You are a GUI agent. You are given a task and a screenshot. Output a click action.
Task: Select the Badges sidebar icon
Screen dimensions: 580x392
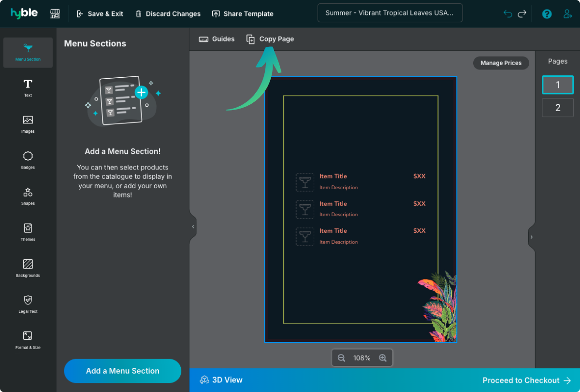tap(28, 160)
